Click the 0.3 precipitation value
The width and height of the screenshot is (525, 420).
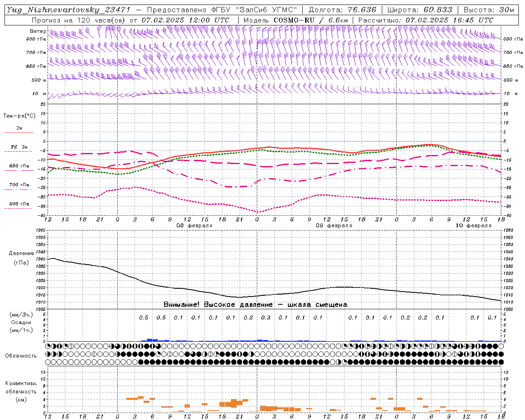point(266,317)
